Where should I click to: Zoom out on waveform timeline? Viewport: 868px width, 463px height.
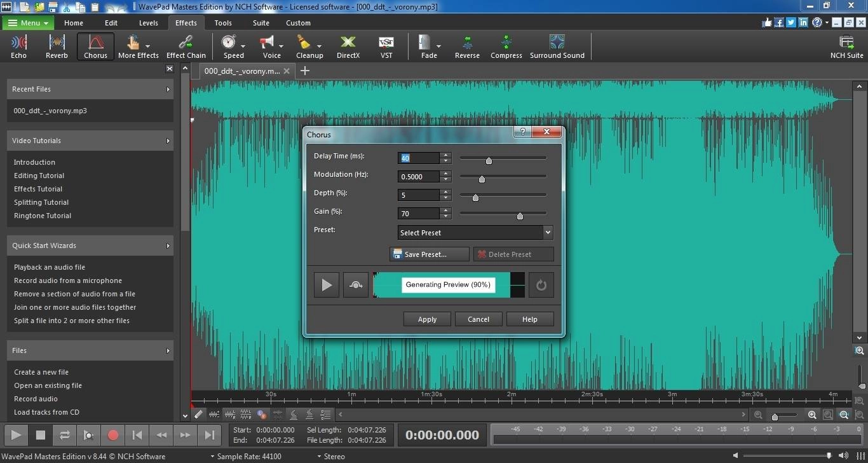(758, 415)
